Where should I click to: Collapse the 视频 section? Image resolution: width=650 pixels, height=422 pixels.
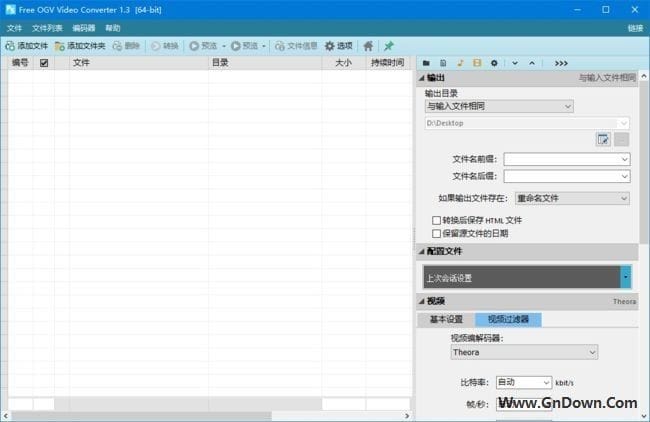click(x=422, y=301)
